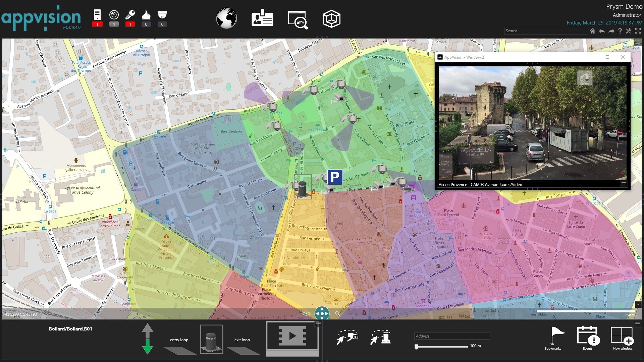Select nearest cameras tool

[347, 337]
